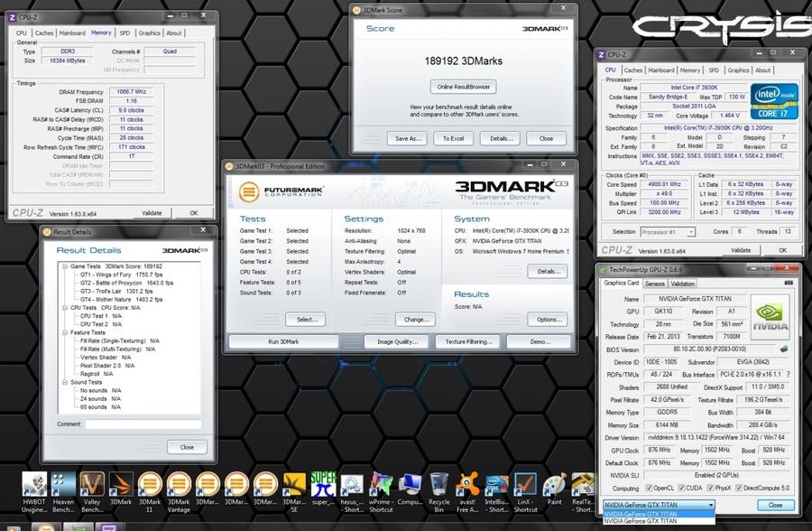This screenshot has width=812, height=531.
Task: Open the IntelBurn shortcut icon
Action: click(496, 491)
